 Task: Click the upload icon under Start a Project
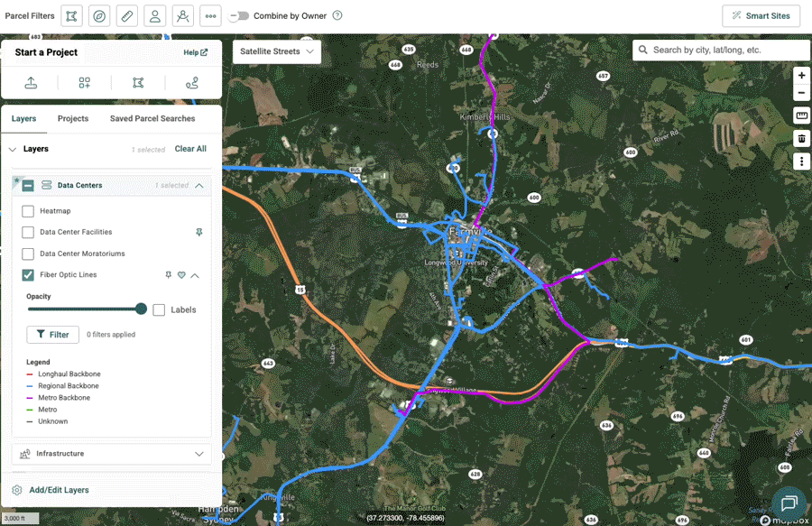[x=31, y=83]
